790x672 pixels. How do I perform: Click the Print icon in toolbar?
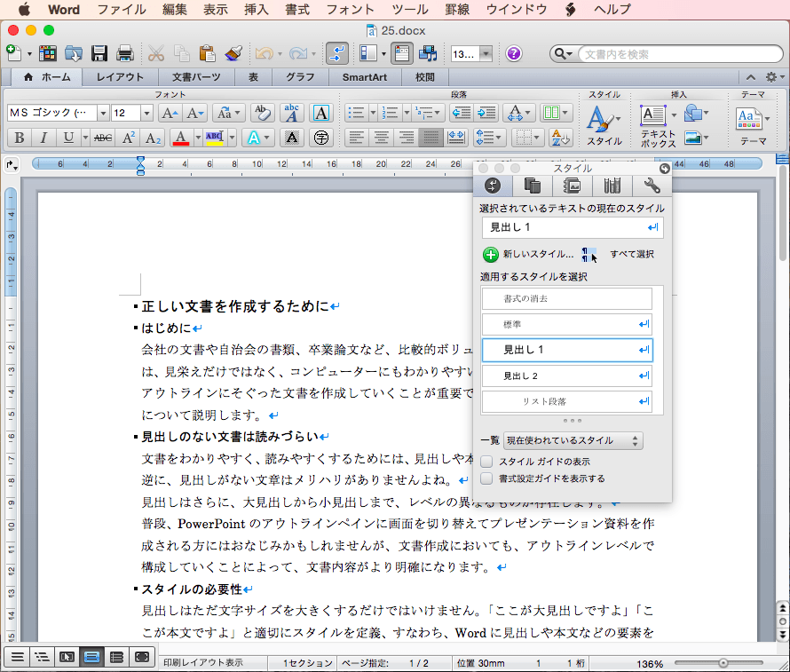tap(125, 53)
